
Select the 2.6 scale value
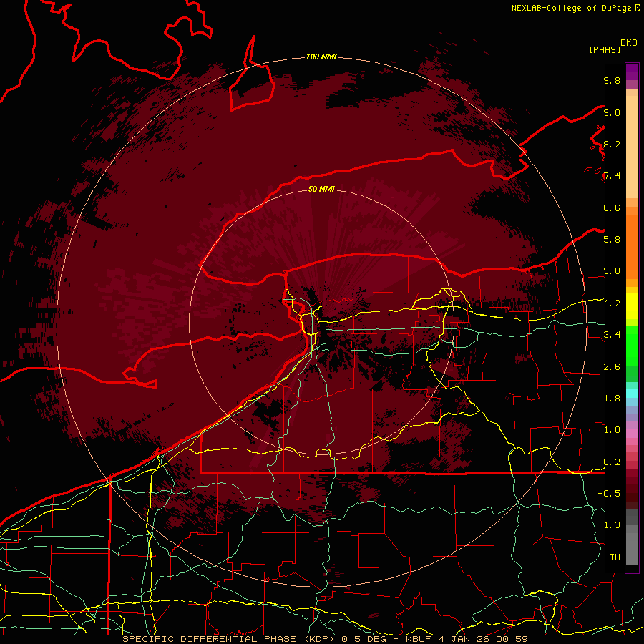[x=612, y=367]
